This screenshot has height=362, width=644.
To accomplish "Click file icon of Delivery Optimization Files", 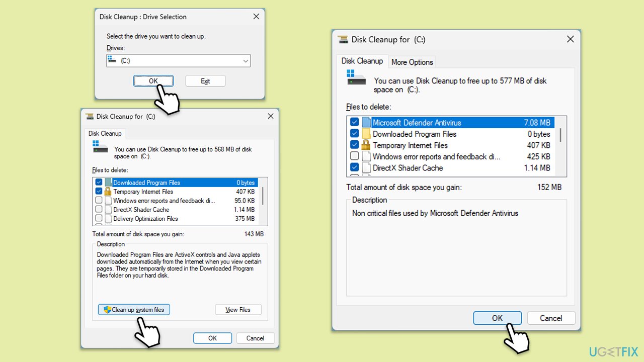I will pyautogui.click(x=108, y=219).
